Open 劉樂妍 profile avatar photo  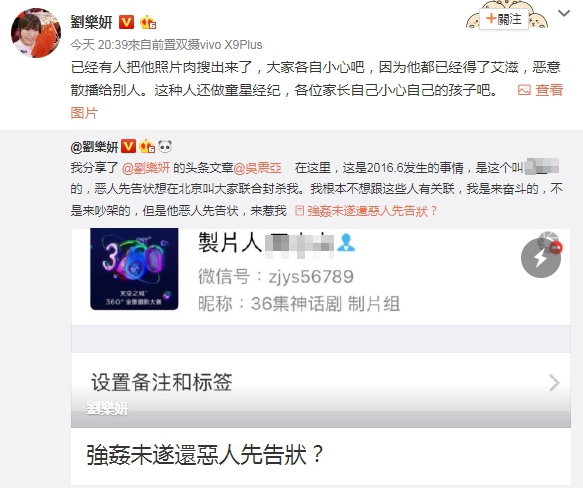tap(36, 33)
